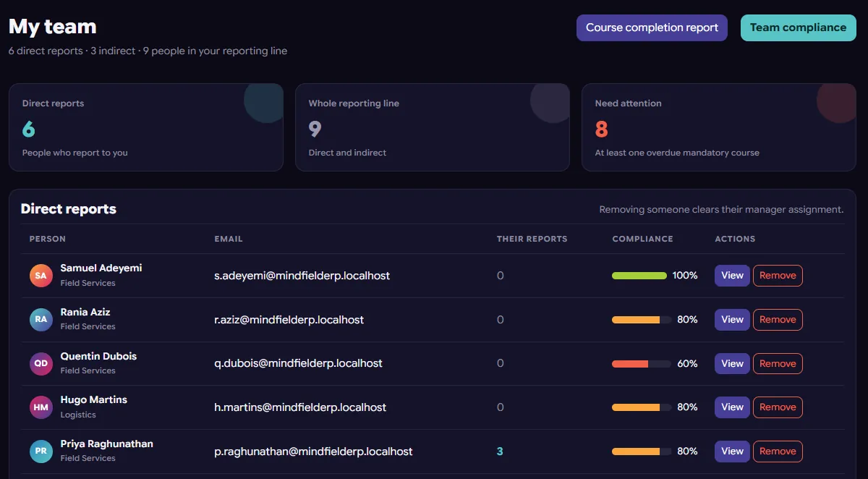868x479 pixels.
Task: Click the name Rania Aziz
Action: coord(85,312)
